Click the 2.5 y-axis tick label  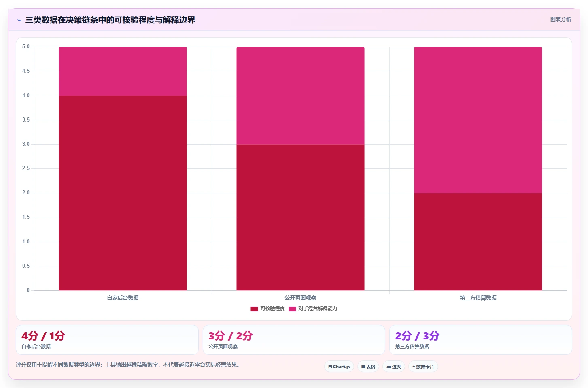[26, 168]
